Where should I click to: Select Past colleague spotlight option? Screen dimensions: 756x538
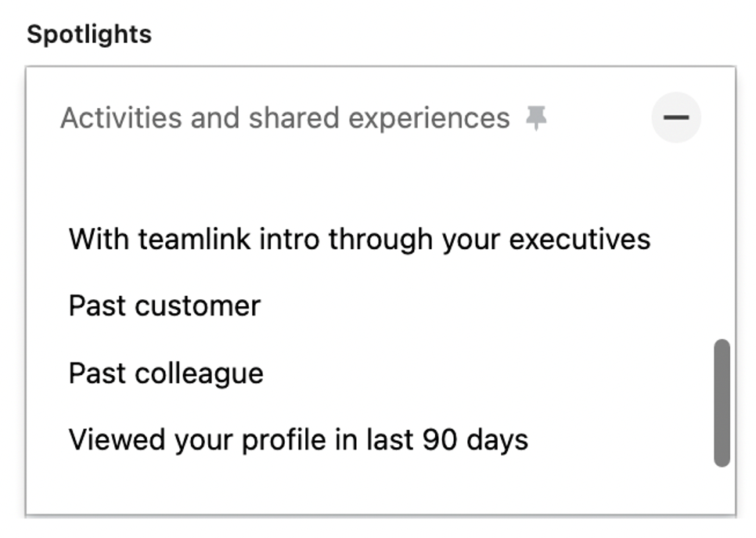[x=166, y=374]
